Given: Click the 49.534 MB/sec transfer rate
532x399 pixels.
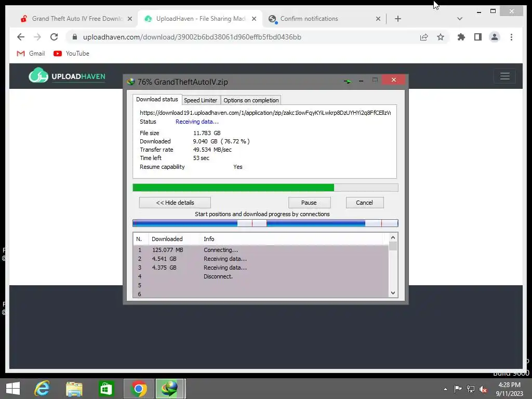Looking at the screenshot, I should pos(212,150).
